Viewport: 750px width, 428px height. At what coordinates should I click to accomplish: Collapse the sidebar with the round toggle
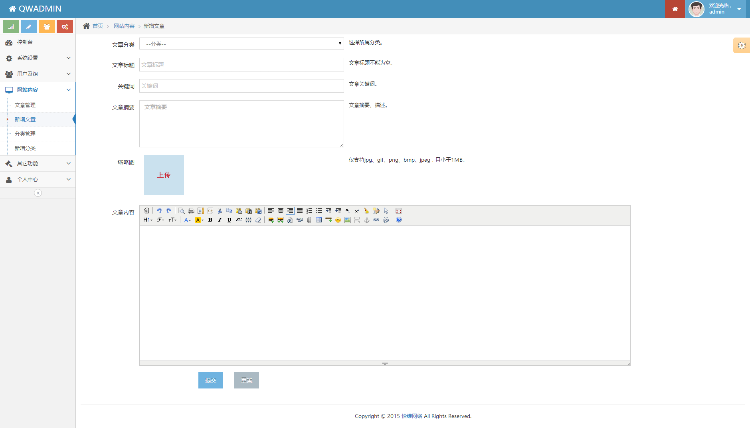click(x=38, y=193)
